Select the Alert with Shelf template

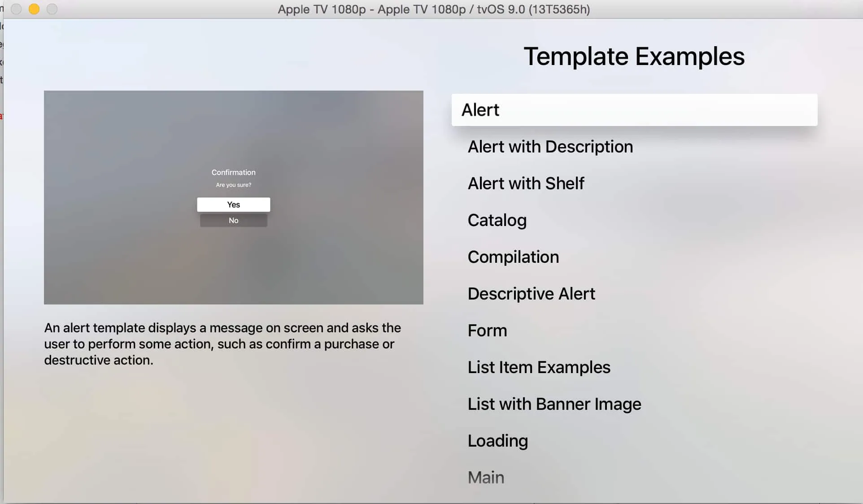[x=525, y=183]
